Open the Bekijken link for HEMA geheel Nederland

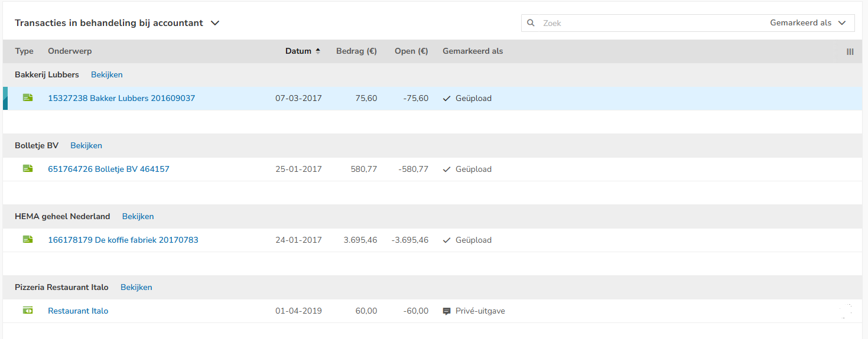point(138,217)
